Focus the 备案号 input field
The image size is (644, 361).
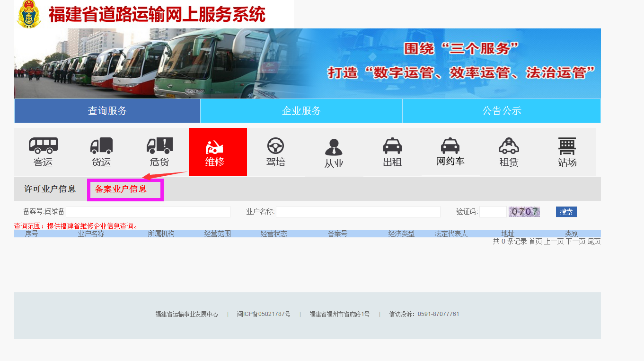148,212
